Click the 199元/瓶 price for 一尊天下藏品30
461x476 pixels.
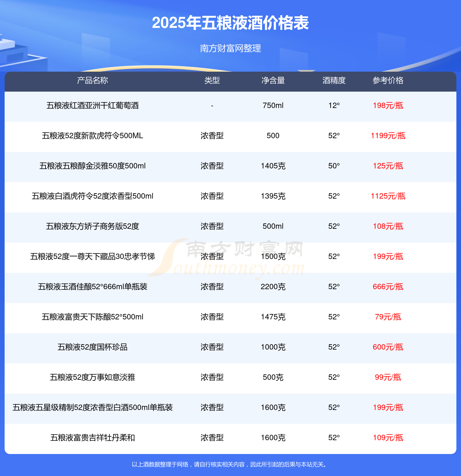388,256
